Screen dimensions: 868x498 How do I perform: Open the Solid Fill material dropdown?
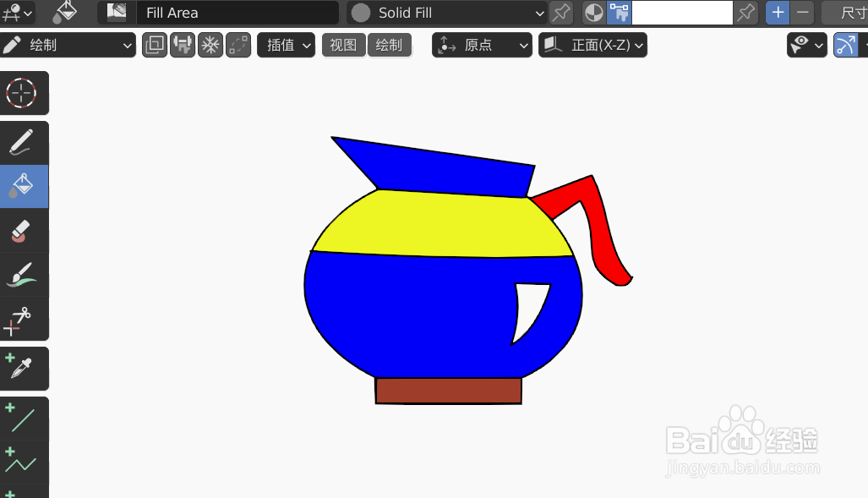(x=447, y=12)
